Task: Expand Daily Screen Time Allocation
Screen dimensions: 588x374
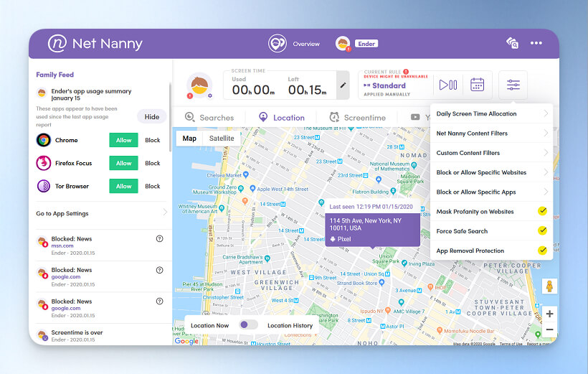Action: coord(491,113)
